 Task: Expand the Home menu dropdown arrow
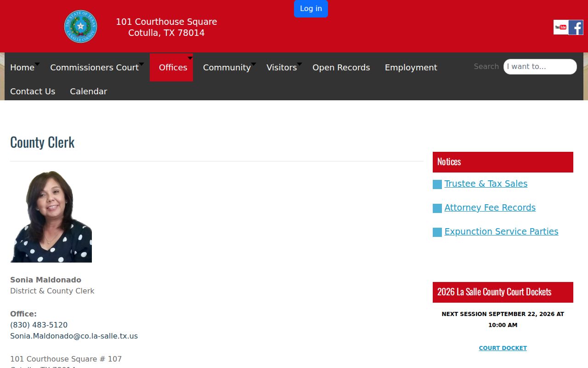tap(37, 64)
